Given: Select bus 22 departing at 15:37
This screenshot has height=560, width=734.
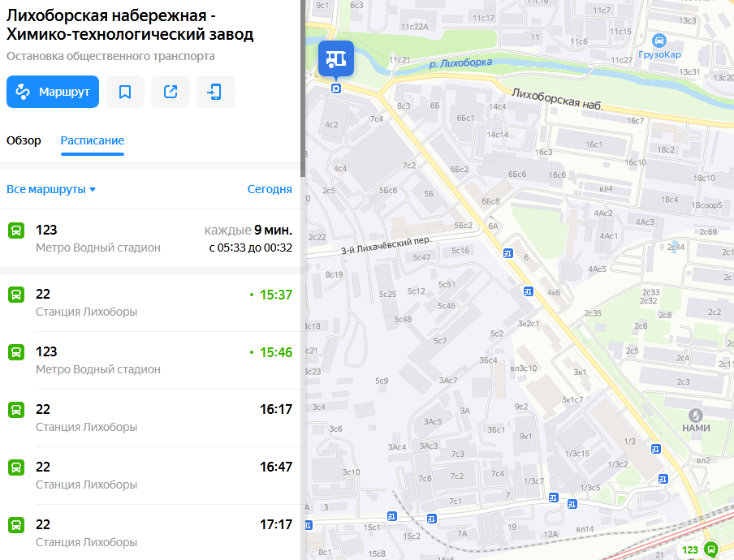Looking at the screenshot, I should (x=151, y=303).
